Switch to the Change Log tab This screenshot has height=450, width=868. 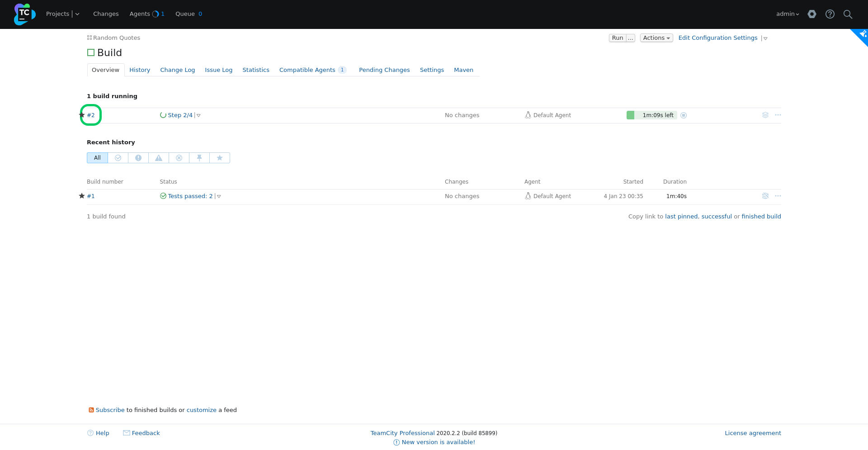(178, 70)
